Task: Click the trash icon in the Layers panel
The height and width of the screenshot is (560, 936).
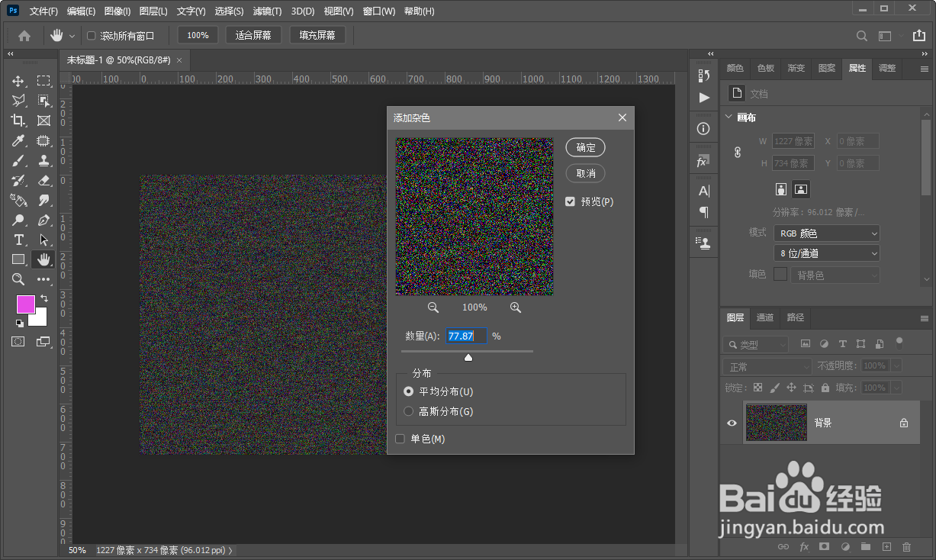Action: (907, 547)
